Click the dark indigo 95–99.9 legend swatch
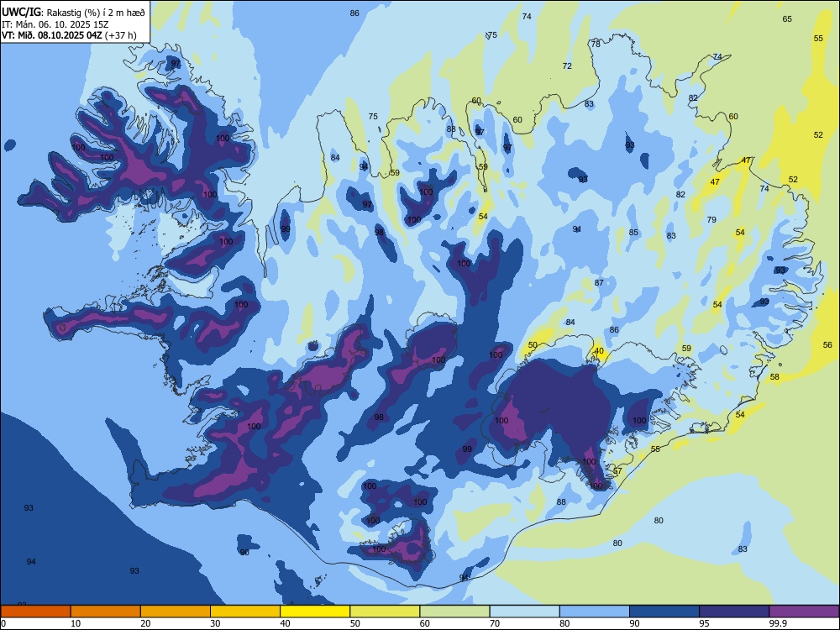The image size is (840, 630). pos(734,612)
